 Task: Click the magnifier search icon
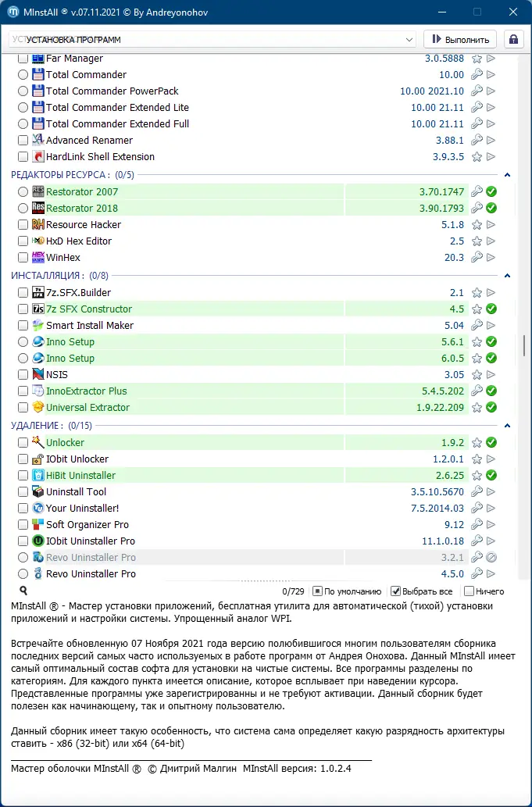click(x=23, y=591)
